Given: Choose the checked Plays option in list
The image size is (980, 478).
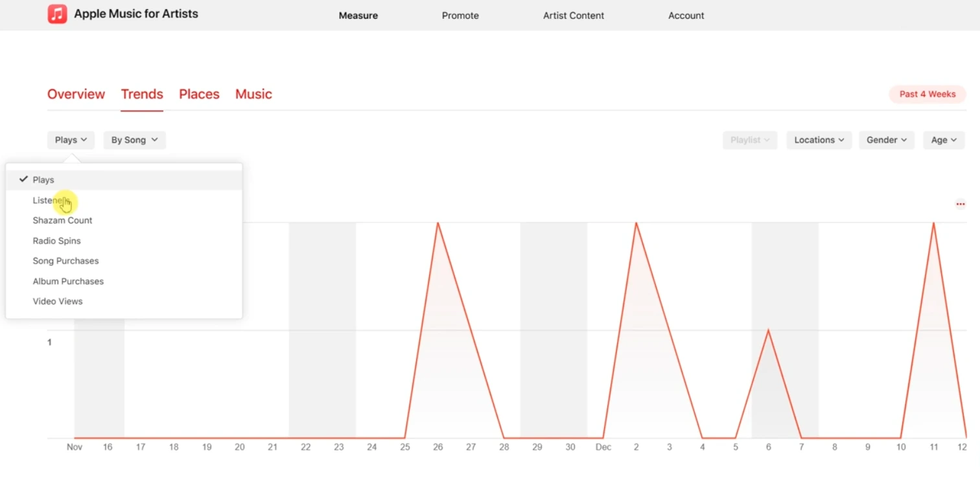Looking at the screenshot, I should 124,180.
